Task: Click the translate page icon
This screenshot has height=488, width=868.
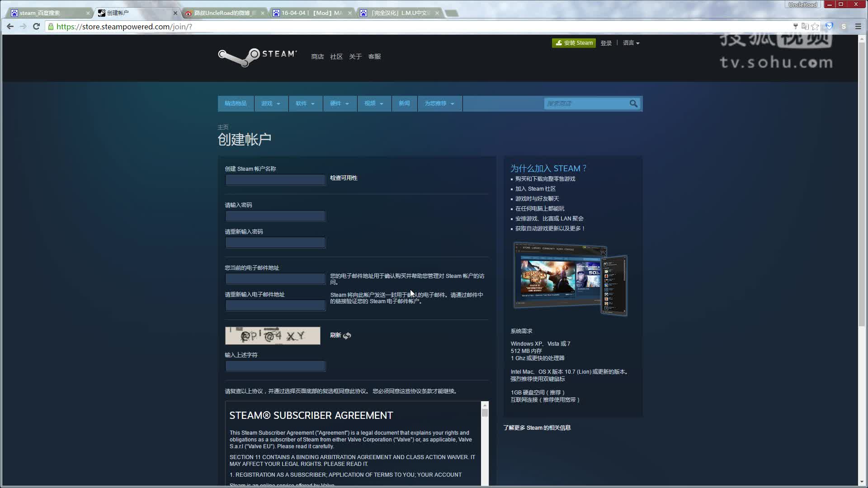Action: (805, 27)
